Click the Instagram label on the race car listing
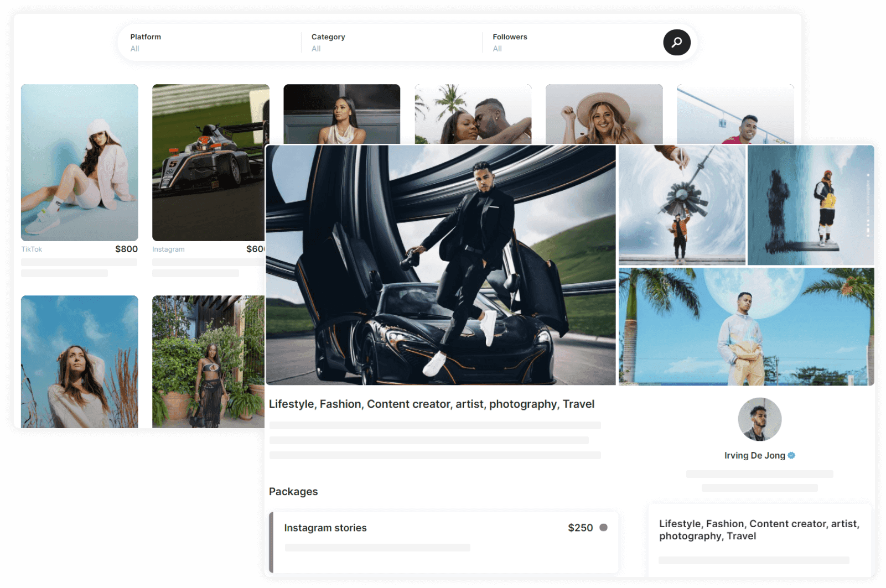This screenshot has height=588, width=886. click(x=168, y=249)
